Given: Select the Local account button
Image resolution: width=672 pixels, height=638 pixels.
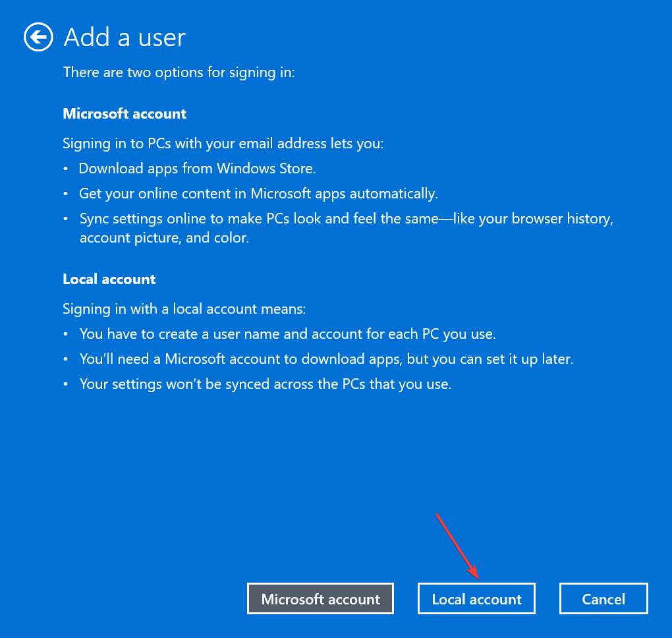Looking at the screenshot, I should point(476,598).
